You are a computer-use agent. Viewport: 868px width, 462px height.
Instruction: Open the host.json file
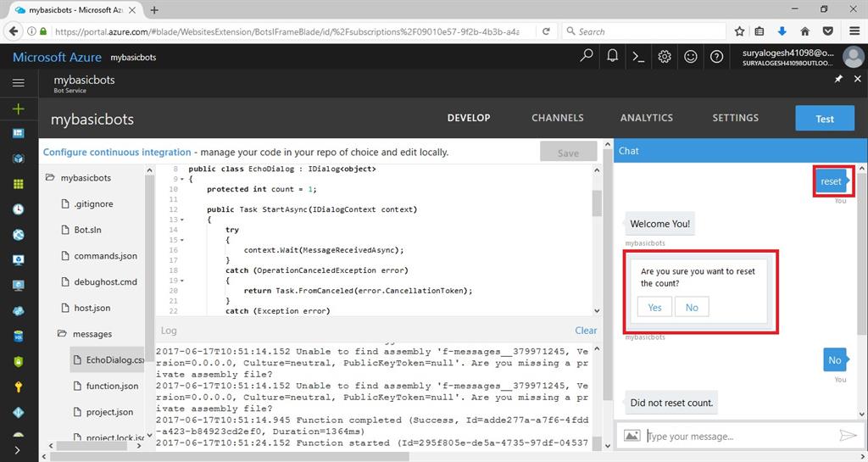coord(86,308)
